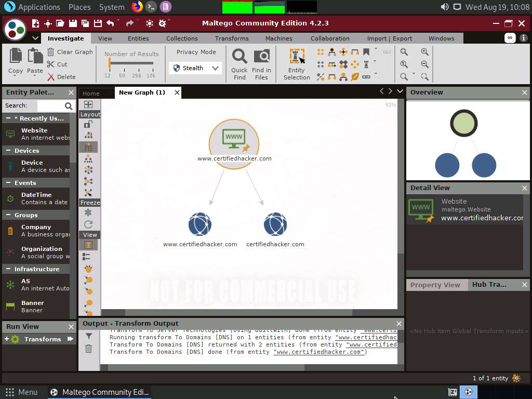Click the zoom in magnifier icon

(x=425, y=52)
